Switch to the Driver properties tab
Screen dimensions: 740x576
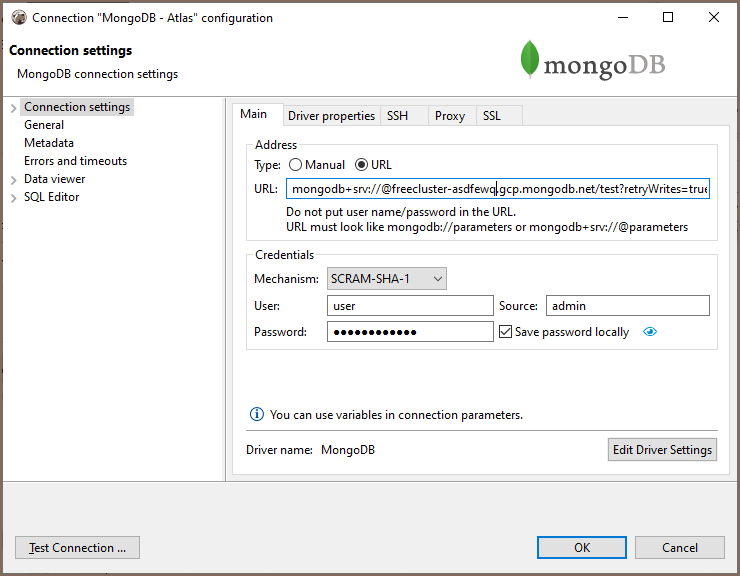331,116
